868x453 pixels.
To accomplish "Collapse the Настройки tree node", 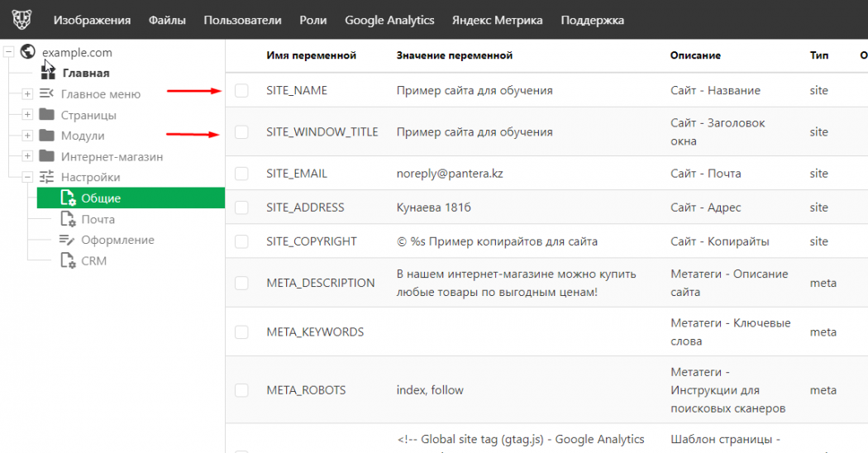I will point(27,177).
